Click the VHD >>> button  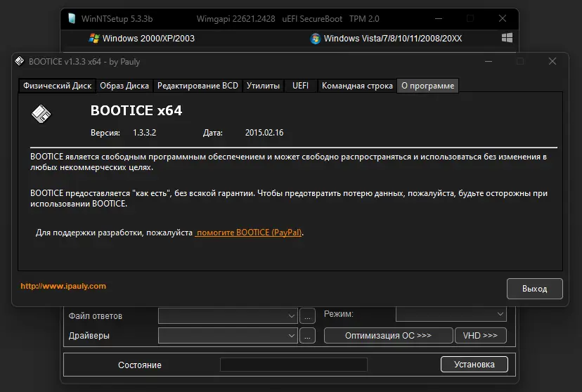480,335
